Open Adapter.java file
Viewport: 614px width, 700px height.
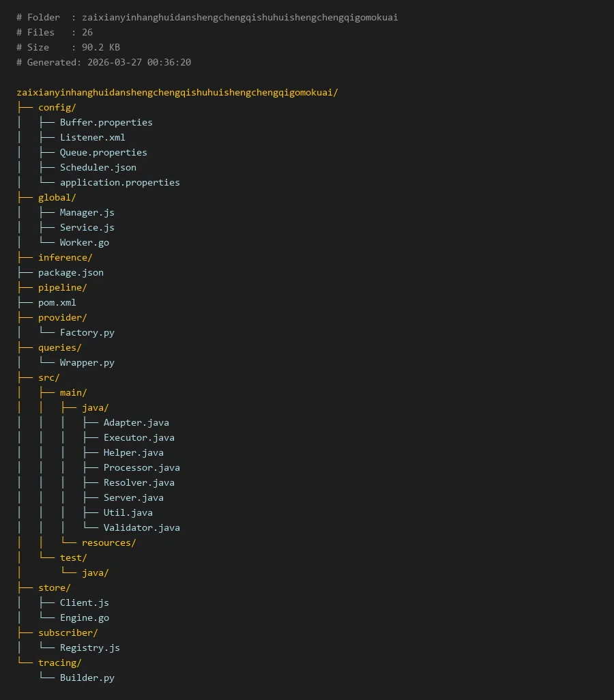point(136,422)
